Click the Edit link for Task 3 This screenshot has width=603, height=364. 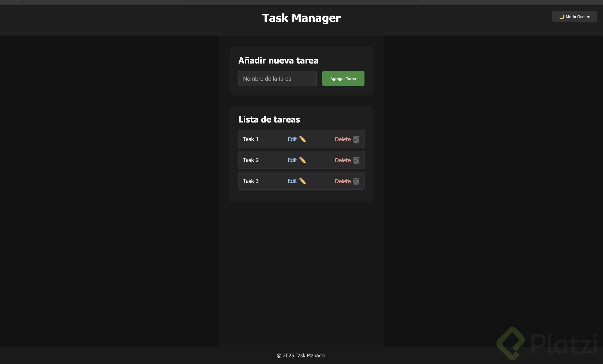click(292, 181)
